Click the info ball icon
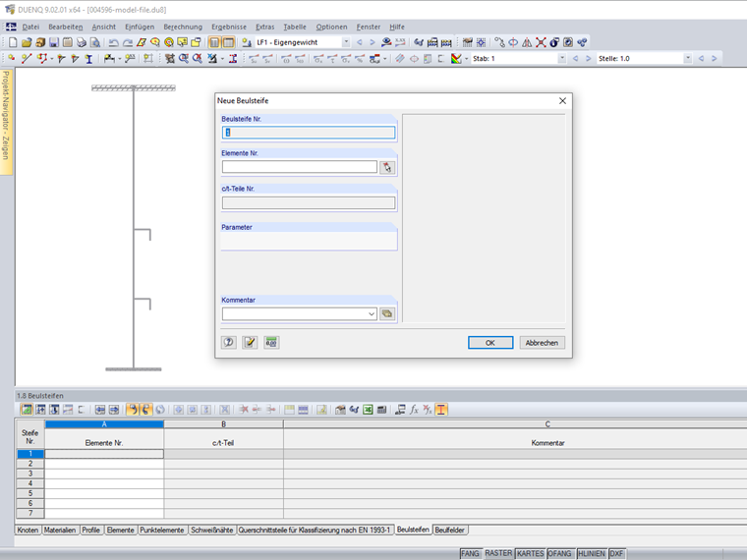Screen dimensions: 747x560 click(554, 42)
